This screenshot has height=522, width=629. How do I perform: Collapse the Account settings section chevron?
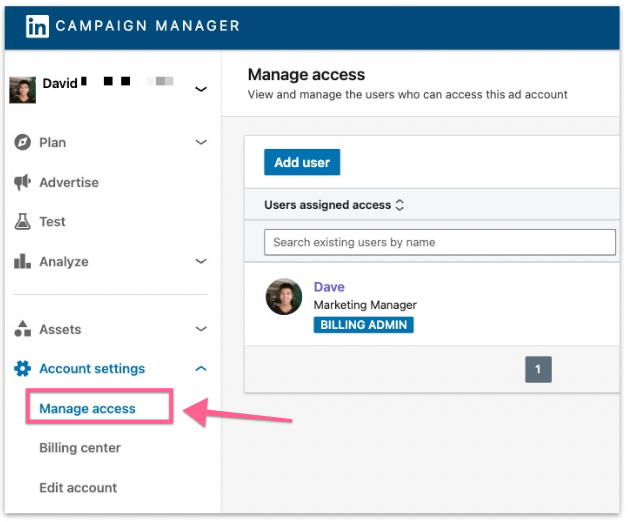201,369
